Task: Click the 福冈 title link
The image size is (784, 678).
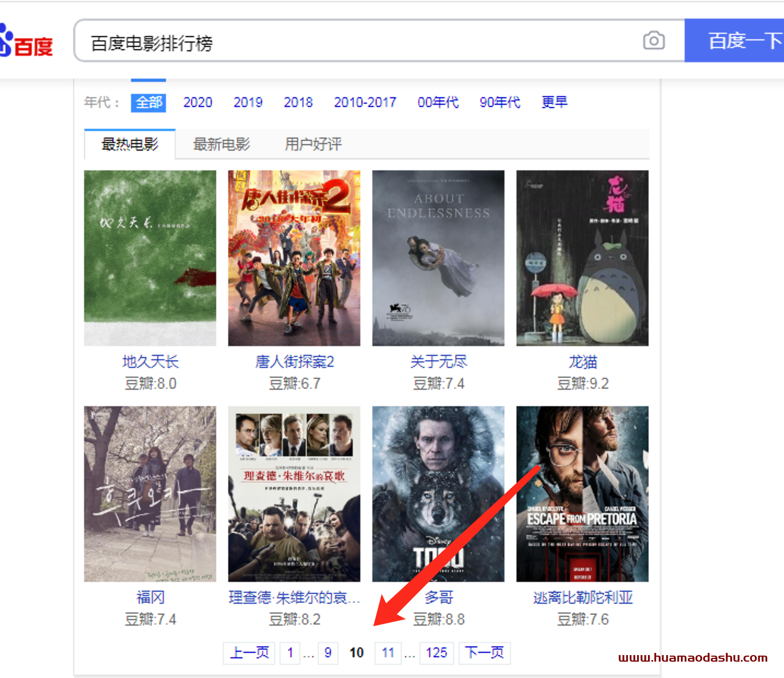Action: pyautogui.click(x=150, y=597)
